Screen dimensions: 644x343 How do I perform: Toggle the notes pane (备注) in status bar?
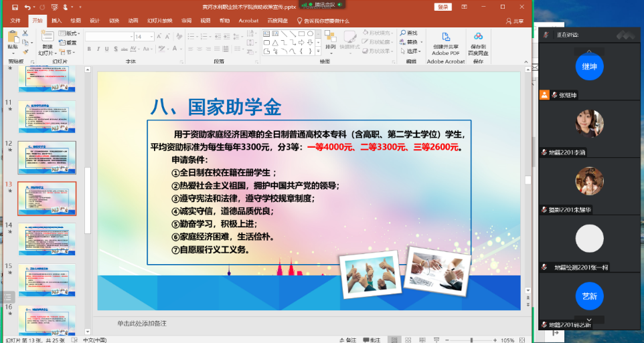click(348, 340)
